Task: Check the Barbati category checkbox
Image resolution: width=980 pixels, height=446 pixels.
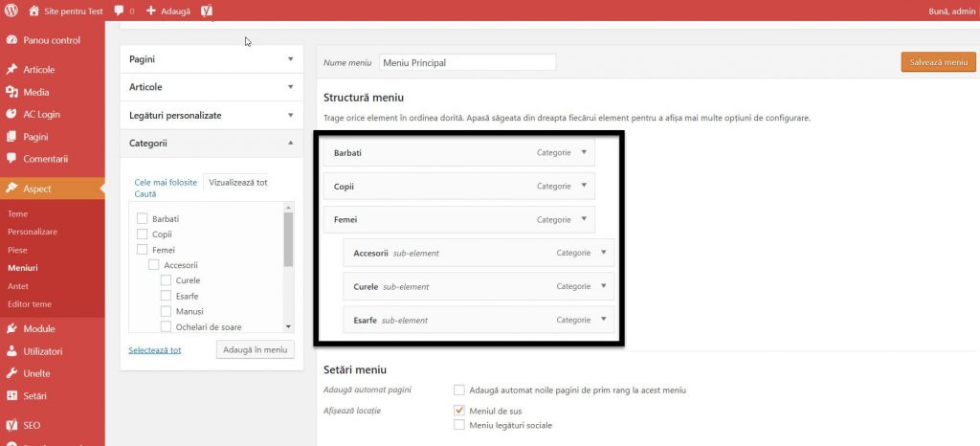Action: tap(142, 218)
